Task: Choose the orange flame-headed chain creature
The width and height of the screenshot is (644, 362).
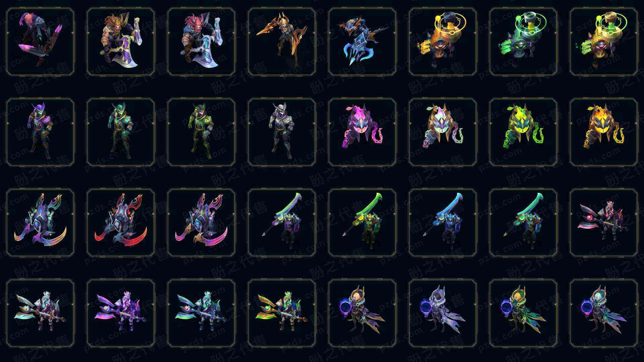Action: (x=604, y=132)
